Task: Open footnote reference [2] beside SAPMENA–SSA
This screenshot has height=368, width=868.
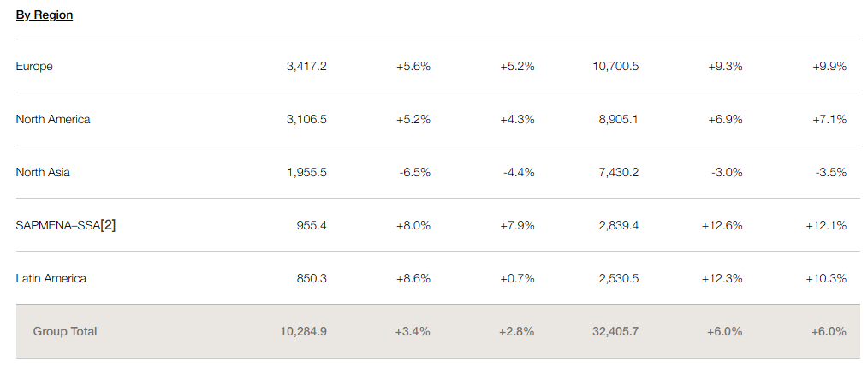Action: point(108,225)
